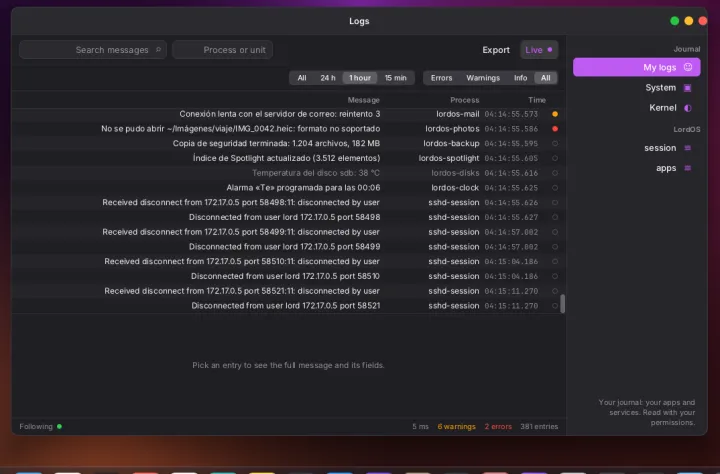Screen dimensions: 720x474
Task: Click the 04:15:11.270 time in last row
Action: 511,305
